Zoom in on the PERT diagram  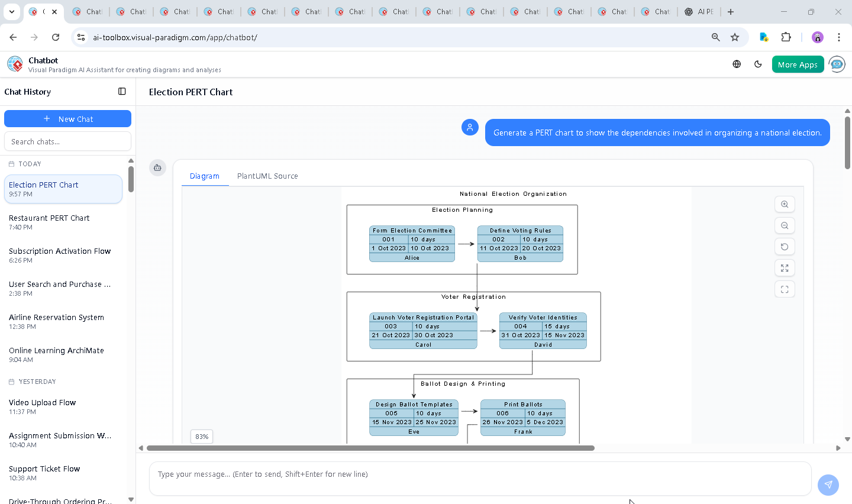(x=785, y=204)
